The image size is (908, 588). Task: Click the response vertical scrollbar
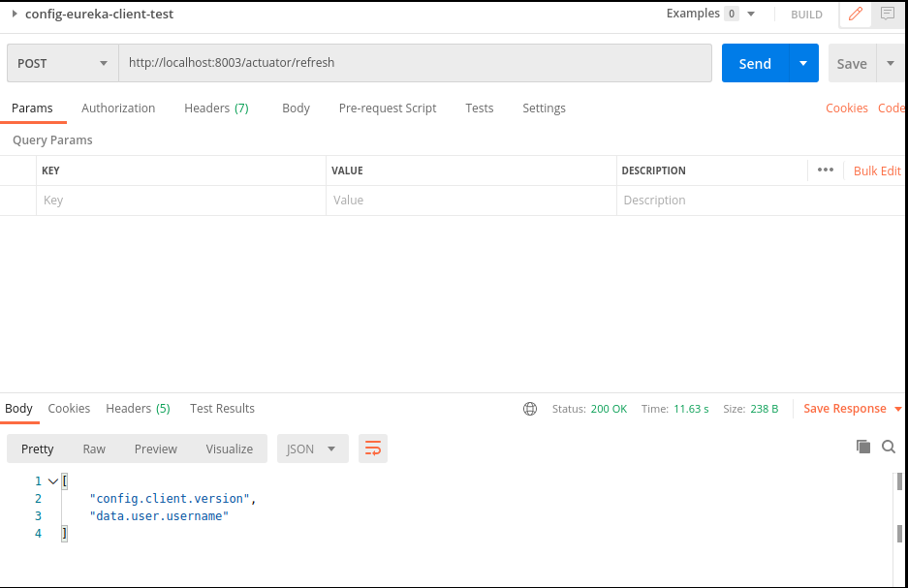pos(899,527)
